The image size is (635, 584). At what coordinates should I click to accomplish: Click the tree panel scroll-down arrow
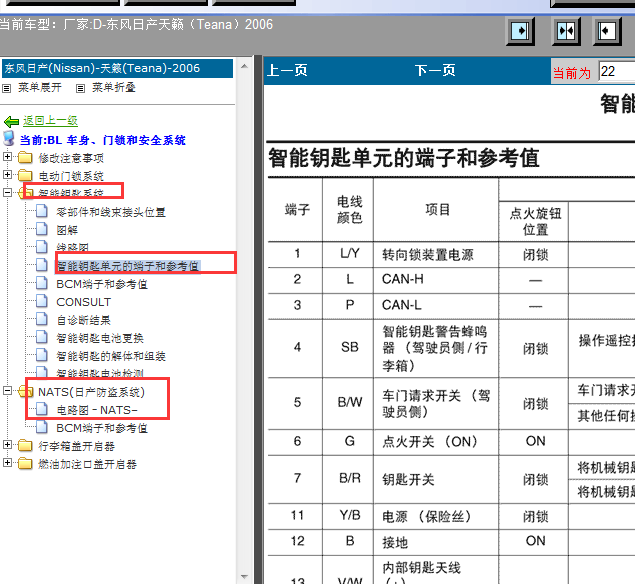coord(244,576)
